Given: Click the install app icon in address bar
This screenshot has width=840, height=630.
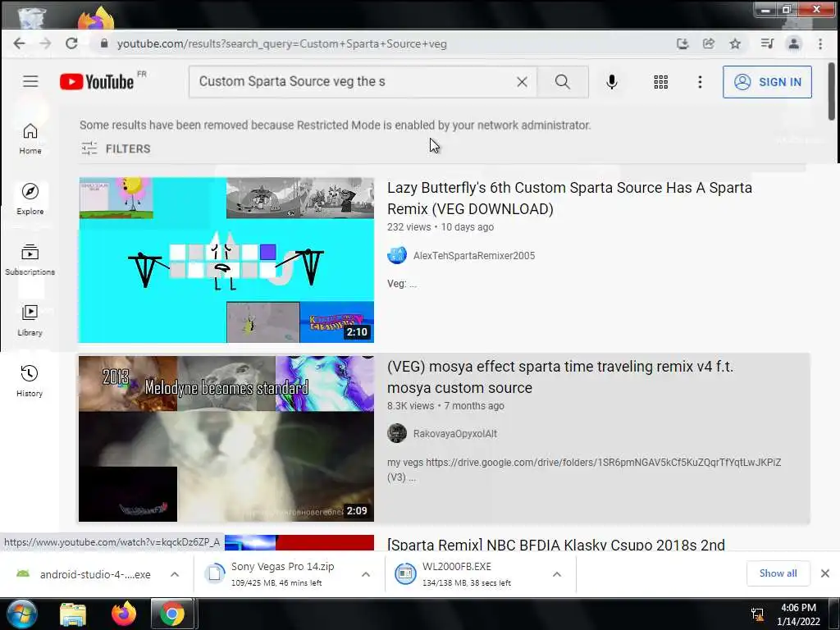Looking at the screenshot, I should point(682,44).
